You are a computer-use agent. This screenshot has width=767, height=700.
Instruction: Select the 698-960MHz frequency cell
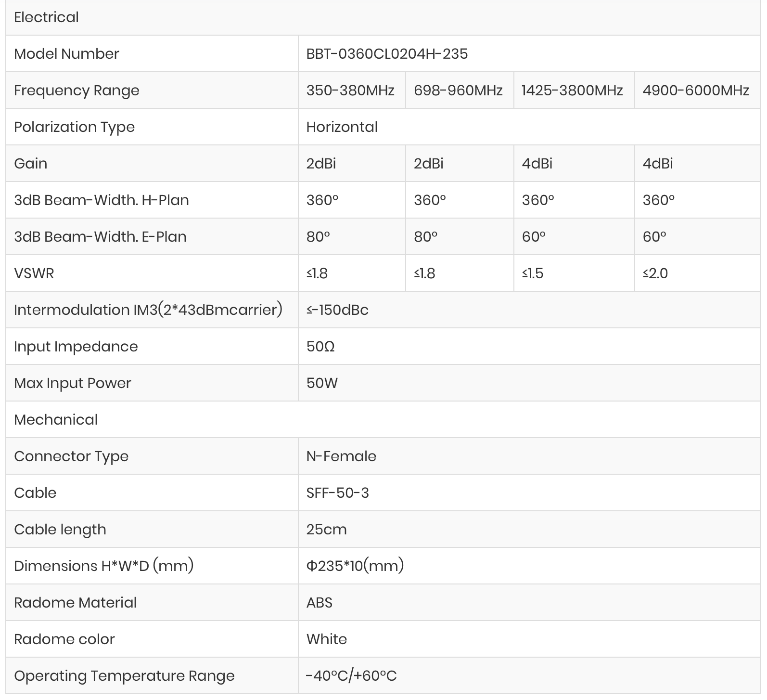[x=460, y=90]
